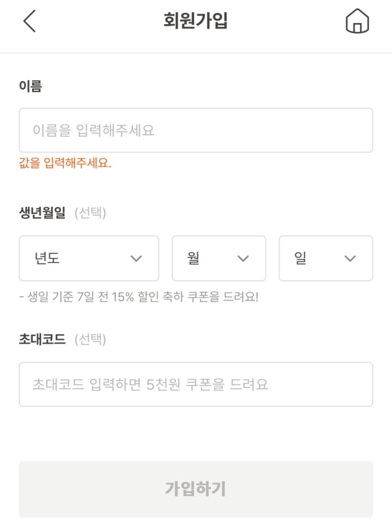
Task: Click the orange 값을 입력해주세요 error message
Action: [x=65, y=164]
